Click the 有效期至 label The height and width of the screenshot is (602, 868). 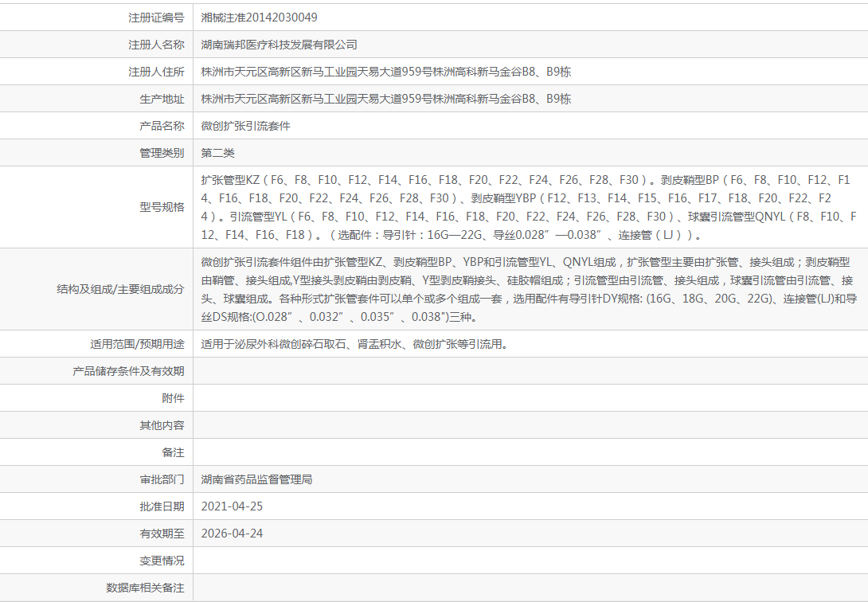coord(162,534)
